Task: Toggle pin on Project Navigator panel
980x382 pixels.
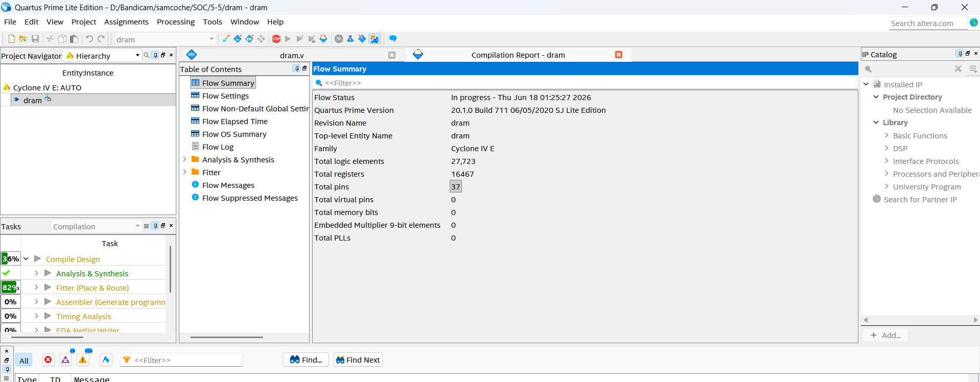Action: [x=156, y=55]
